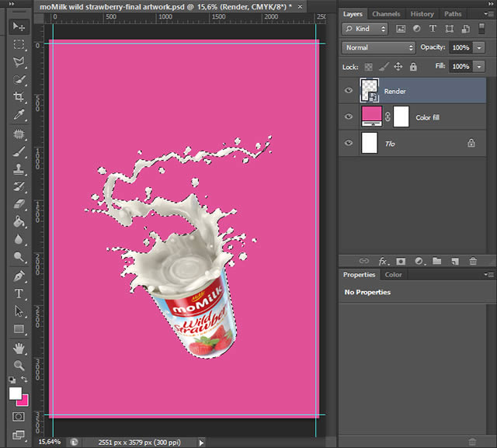Select the Eyedropper tool
497x448 pixels.
click(19, 114)
